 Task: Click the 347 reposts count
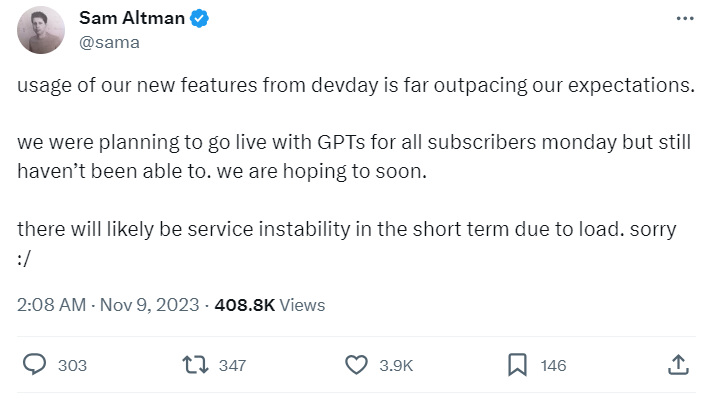tap(232, 365)
